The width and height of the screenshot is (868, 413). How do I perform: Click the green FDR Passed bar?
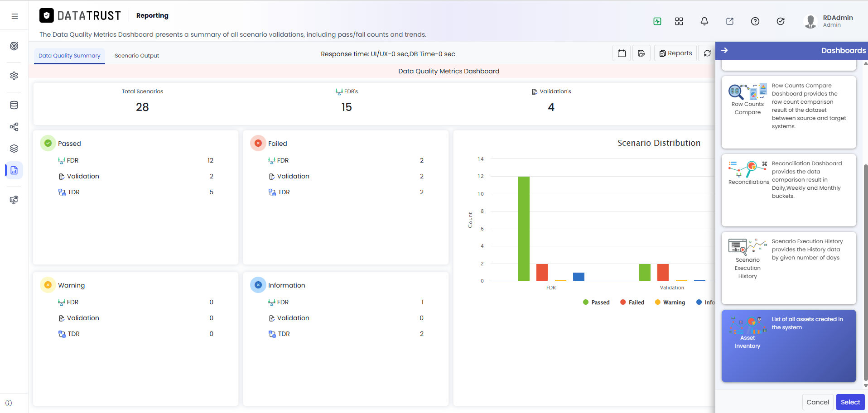point(524,229)
